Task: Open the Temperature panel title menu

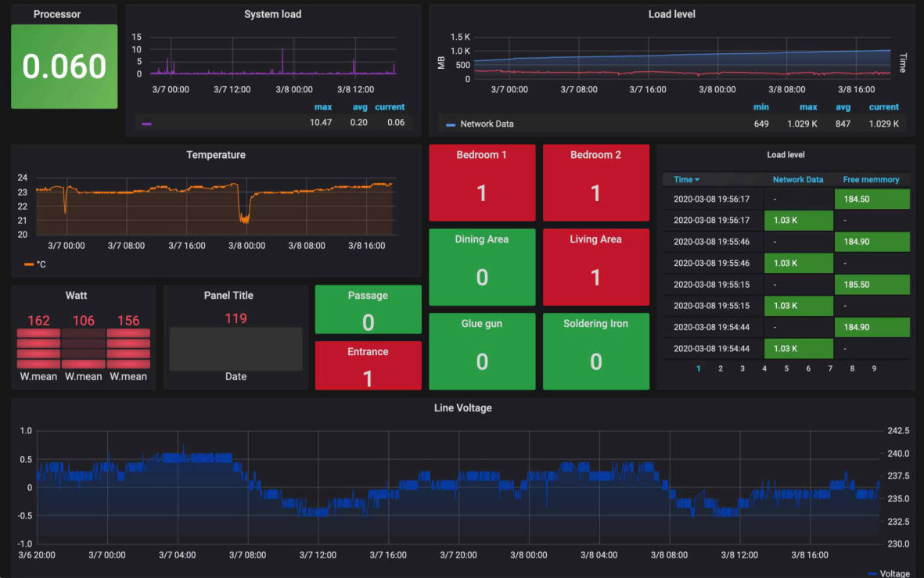Action: click(216, 154)
